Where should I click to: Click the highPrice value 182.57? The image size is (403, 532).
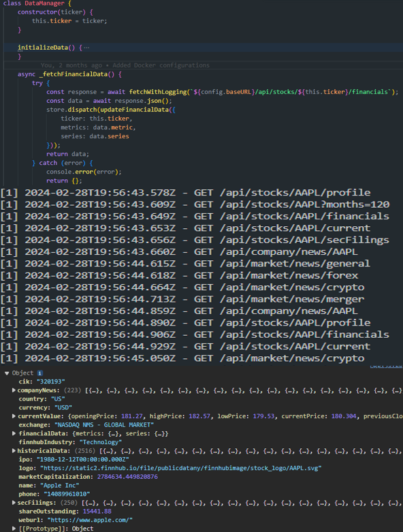(199, 416)
